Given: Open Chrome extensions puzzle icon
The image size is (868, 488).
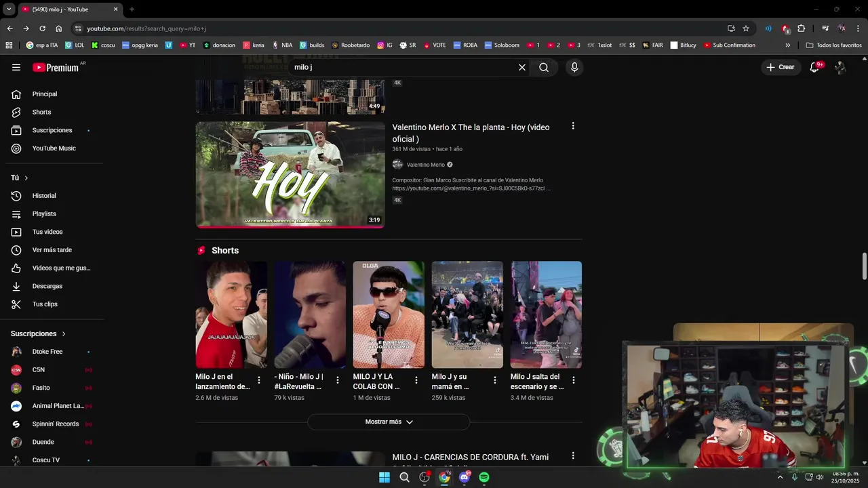Looking at the screenshot, I should [802, 28].
